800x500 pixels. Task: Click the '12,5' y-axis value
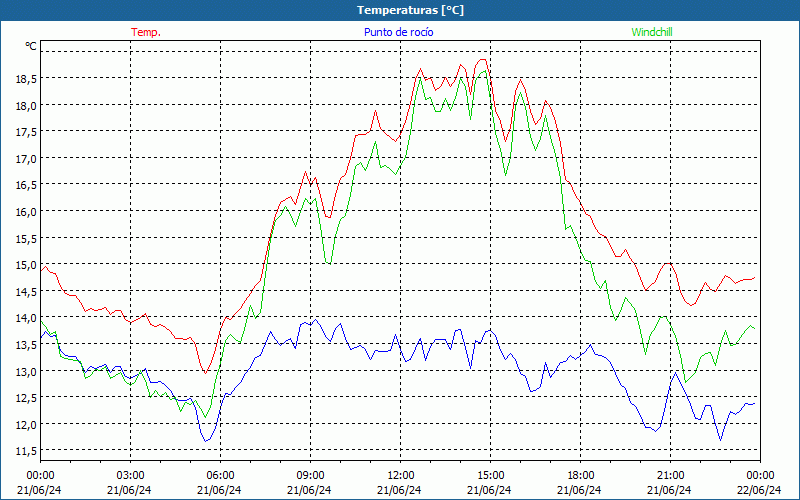tap(26, 397)
